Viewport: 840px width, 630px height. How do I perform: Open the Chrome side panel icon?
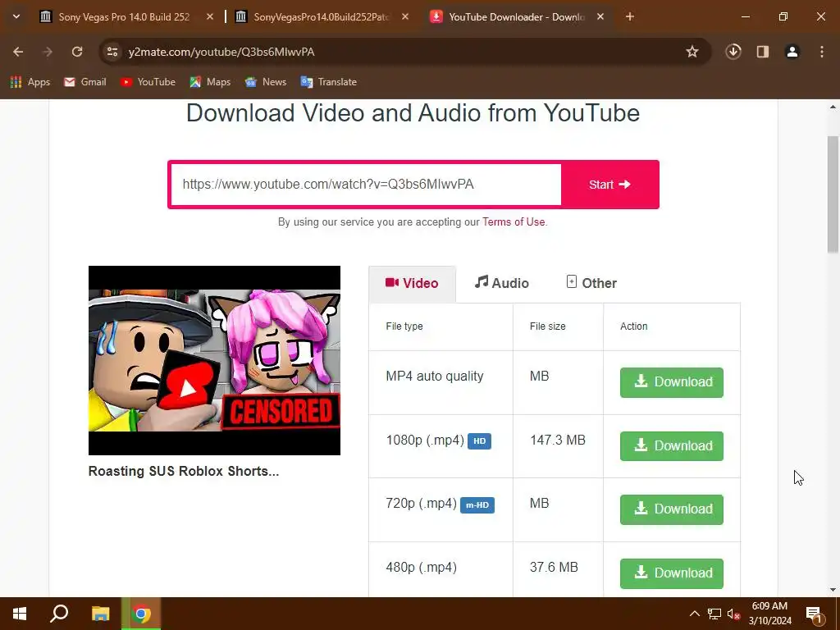(x=763, y=52)
